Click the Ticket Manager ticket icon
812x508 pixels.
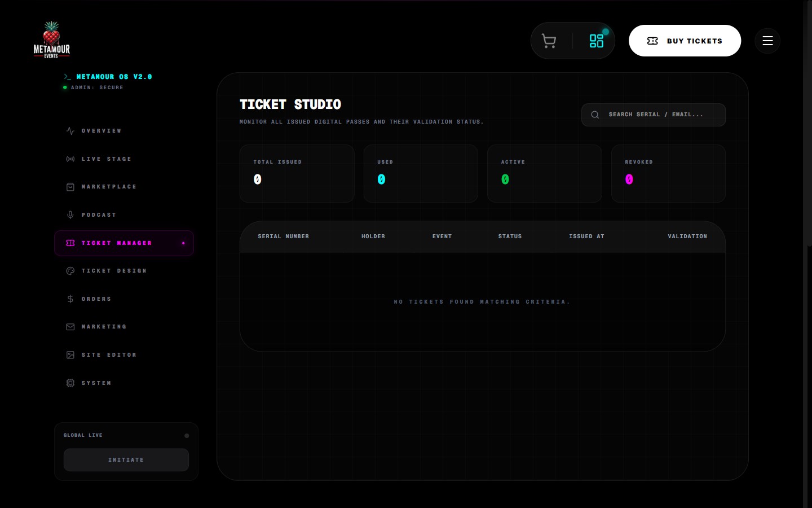point(70,243)
